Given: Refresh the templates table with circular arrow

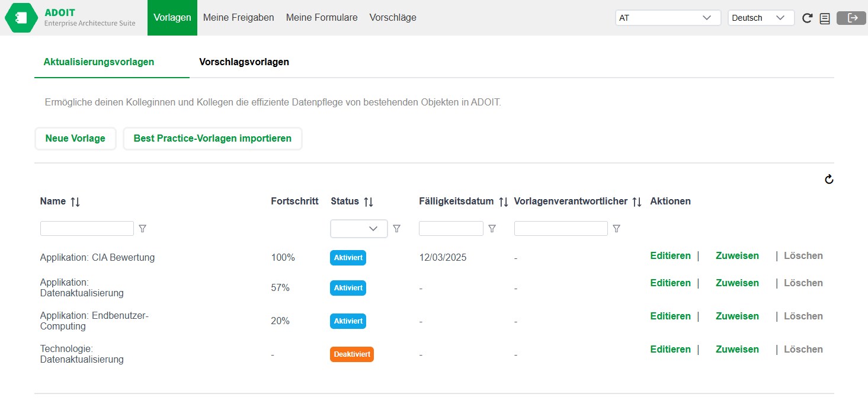Looking at the screenshot, I should point(829,180).
